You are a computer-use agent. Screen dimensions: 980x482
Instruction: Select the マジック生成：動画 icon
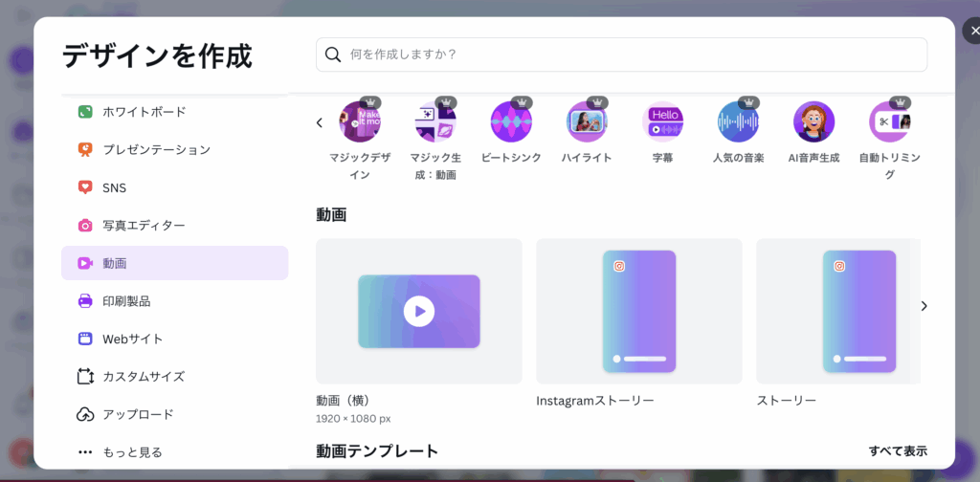pyautogui.click(x=435, y=122)
